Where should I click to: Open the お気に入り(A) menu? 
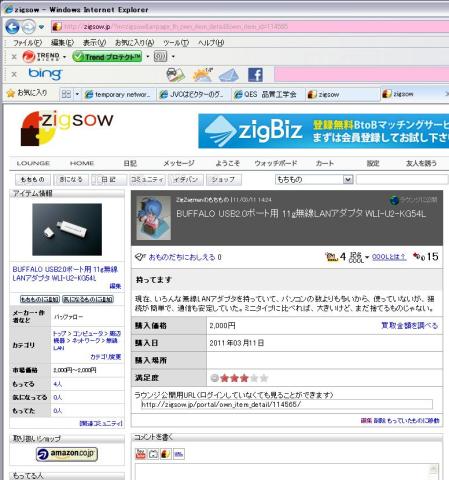pos(134,43)
